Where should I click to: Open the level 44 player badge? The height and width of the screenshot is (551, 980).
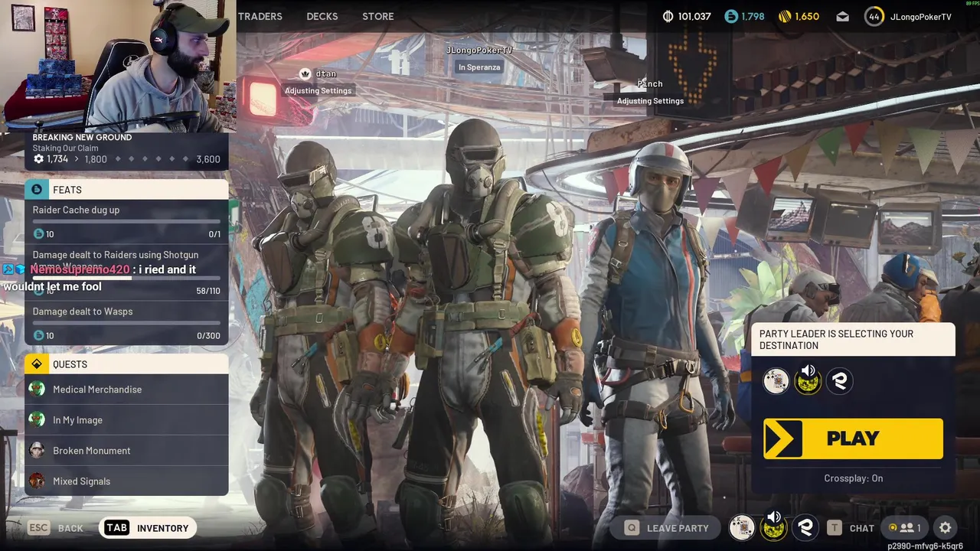(874, 16)
